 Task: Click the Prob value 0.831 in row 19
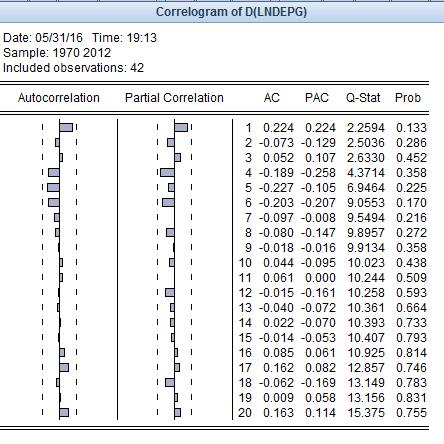[x=411, y=398]
